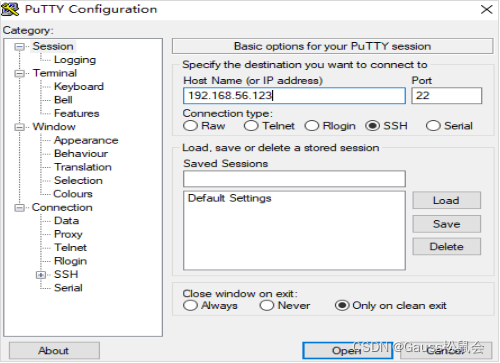The image size is (500, 363).
Task: Click the Save session button
Action: (447, 224)
